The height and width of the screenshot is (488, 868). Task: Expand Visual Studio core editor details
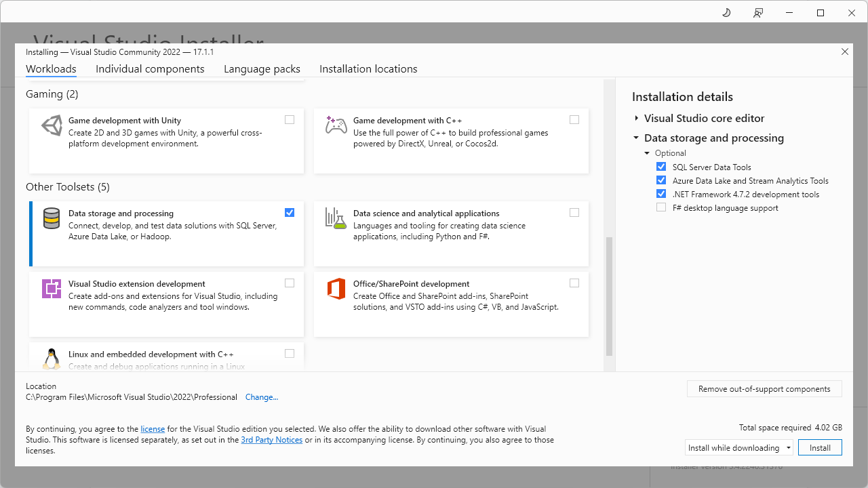coord(637,119)
